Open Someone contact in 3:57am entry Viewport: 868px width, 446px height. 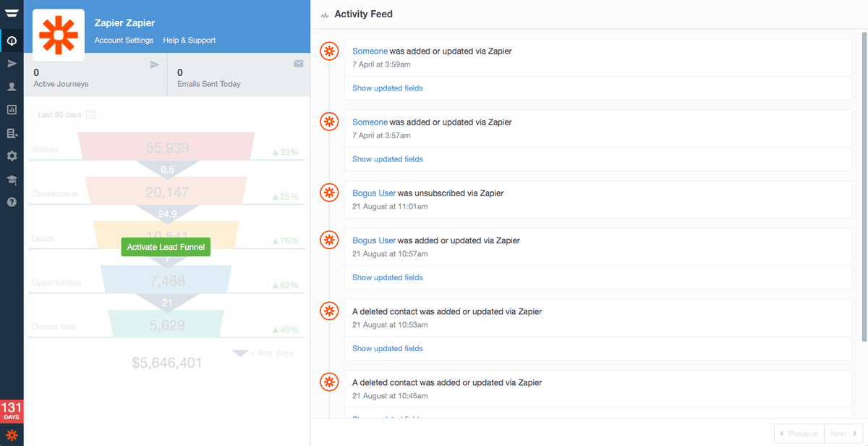click(x=370, y=122)
